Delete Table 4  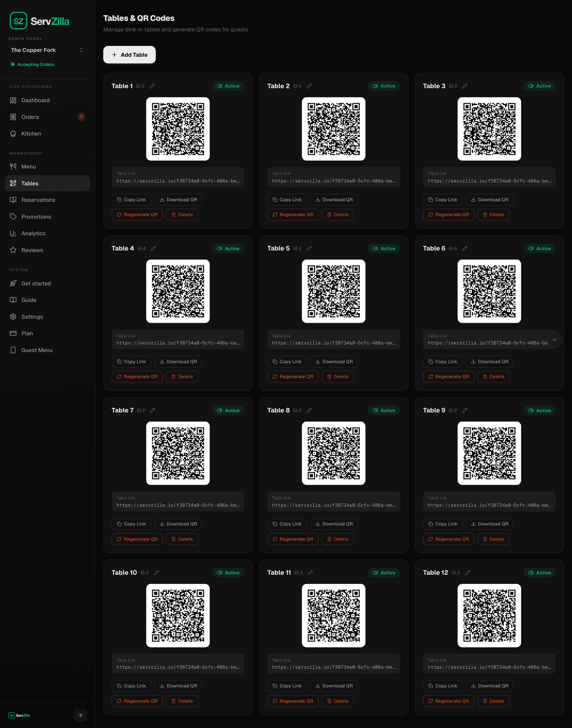(182, 376)
